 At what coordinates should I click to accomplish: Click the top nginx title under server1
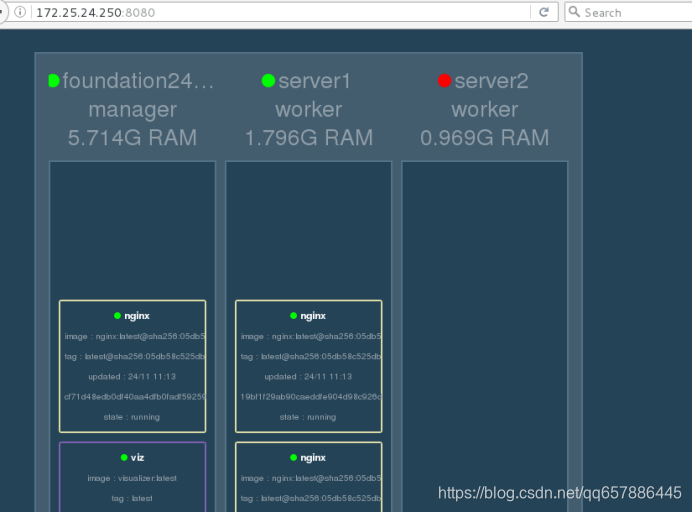pyautogui.click(x=313, y=316)
